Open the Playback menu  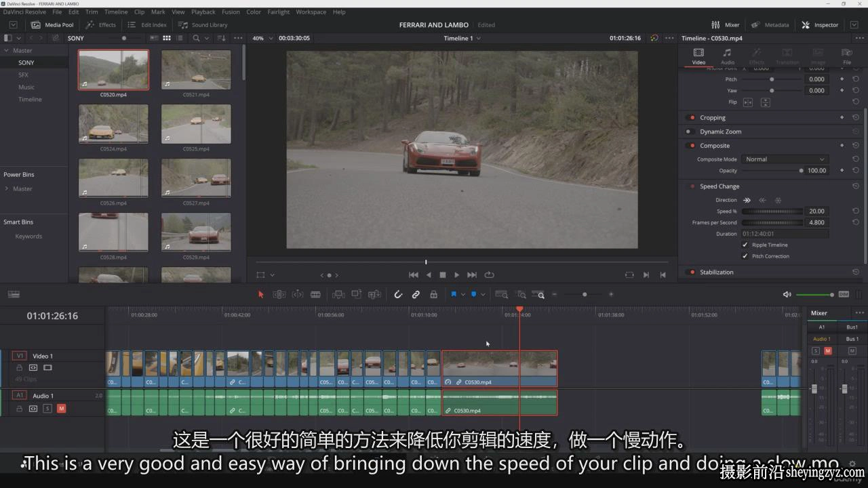pos(203,12)
